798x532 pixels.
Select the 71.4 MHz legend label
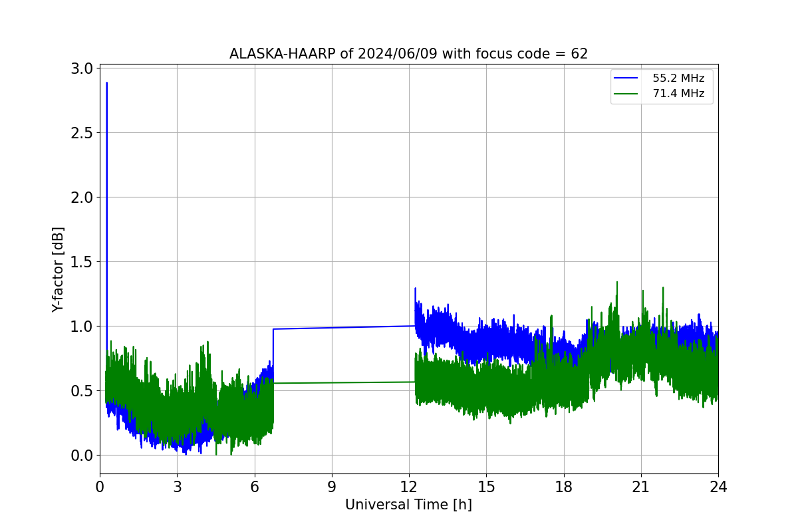point(678,94)
